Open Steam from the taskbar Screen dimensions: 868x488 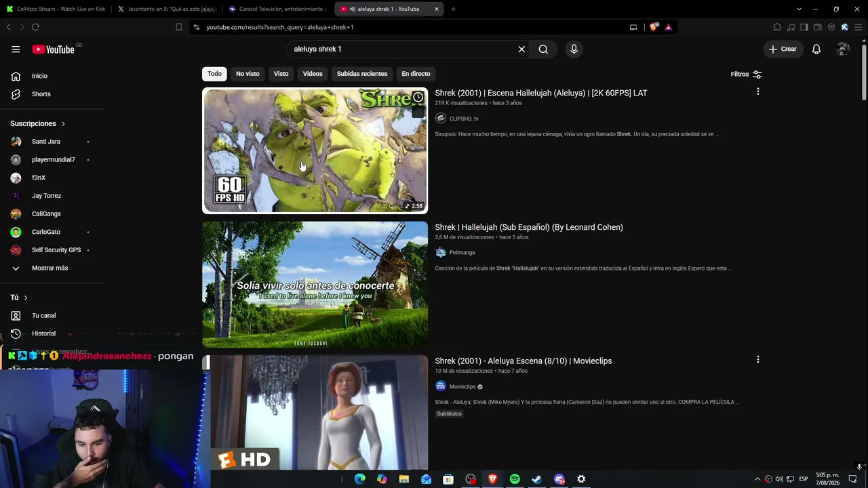pos(536,479)
